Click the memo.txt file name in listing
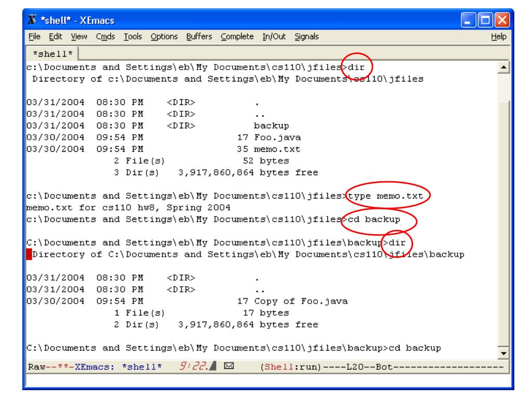532x399 pixels. click(277, 149)
